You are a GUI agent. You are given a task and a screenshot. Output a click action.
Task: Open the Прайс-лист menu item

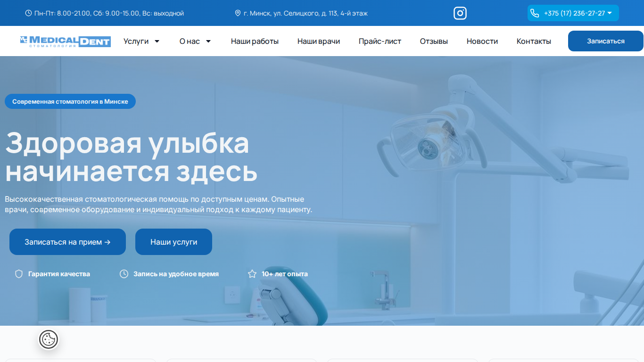coord(380,41)
